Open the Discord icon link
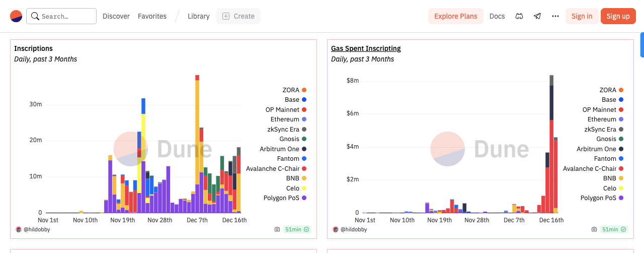The height and width of the screenshot is (253, 644). 519,16
